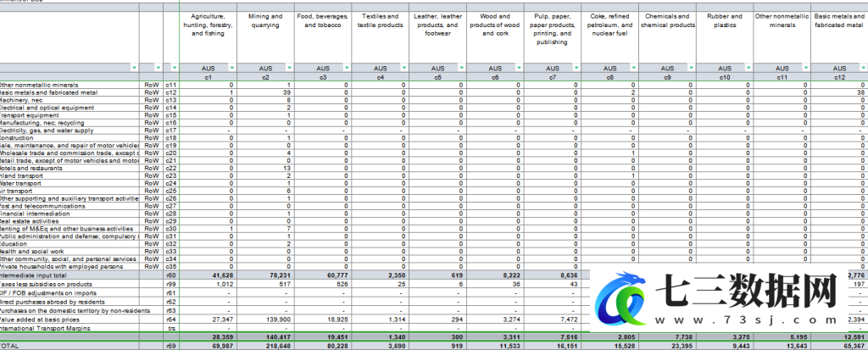Select row code cell 'c30'
The width and height of the screenshot is (868, 350).
[x=171, y=229]
